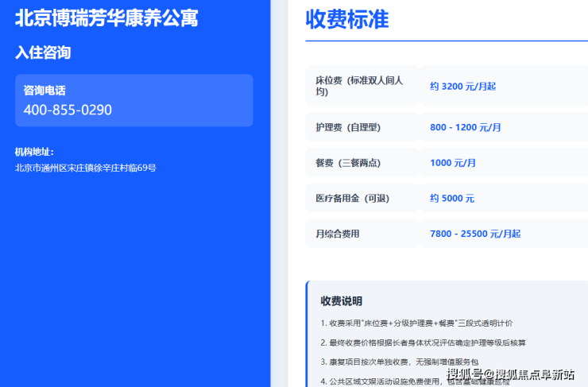Image resolution: width=588 pixels, height=387 pixels.
Task: Select address 北京市通州区宋庄镇徐辛庄村临69号
Action: click(x=86, y=168)
